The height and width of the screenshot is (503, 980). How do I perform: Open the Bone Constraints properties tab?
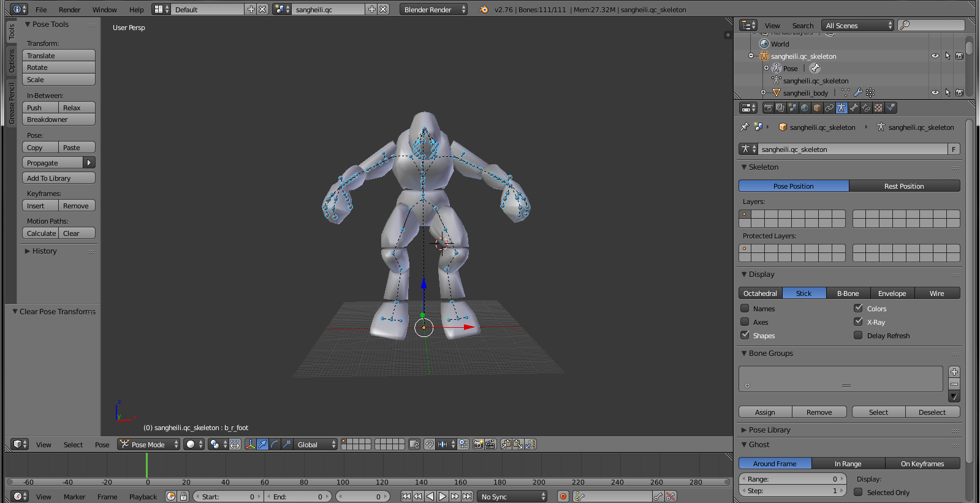tap(866, 108)
